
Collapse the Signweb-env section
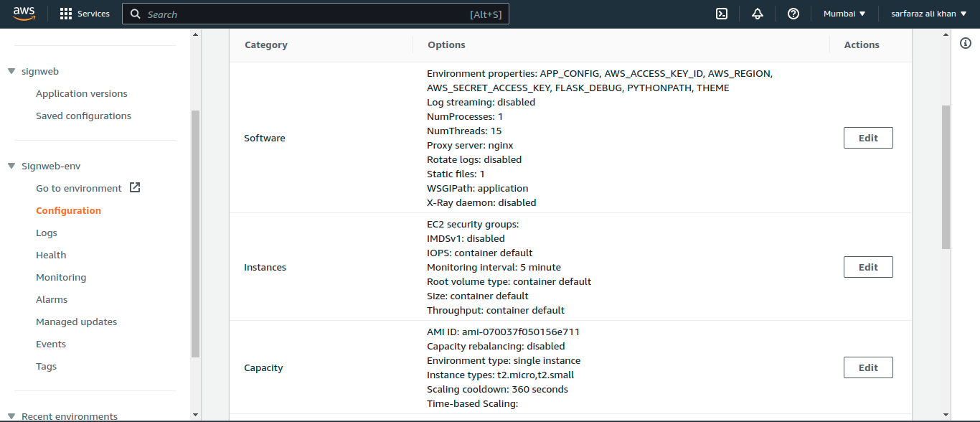coord(10,166)
